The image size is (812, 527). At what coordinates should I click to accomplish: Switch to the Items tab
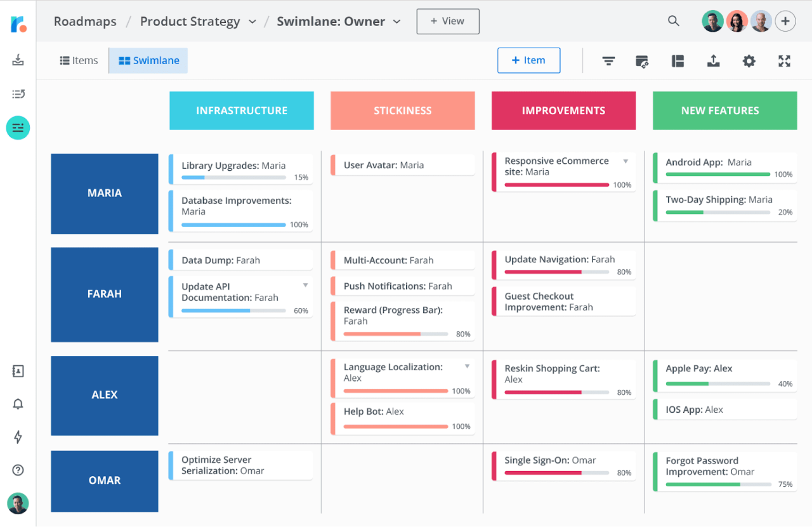click(79, 60)
